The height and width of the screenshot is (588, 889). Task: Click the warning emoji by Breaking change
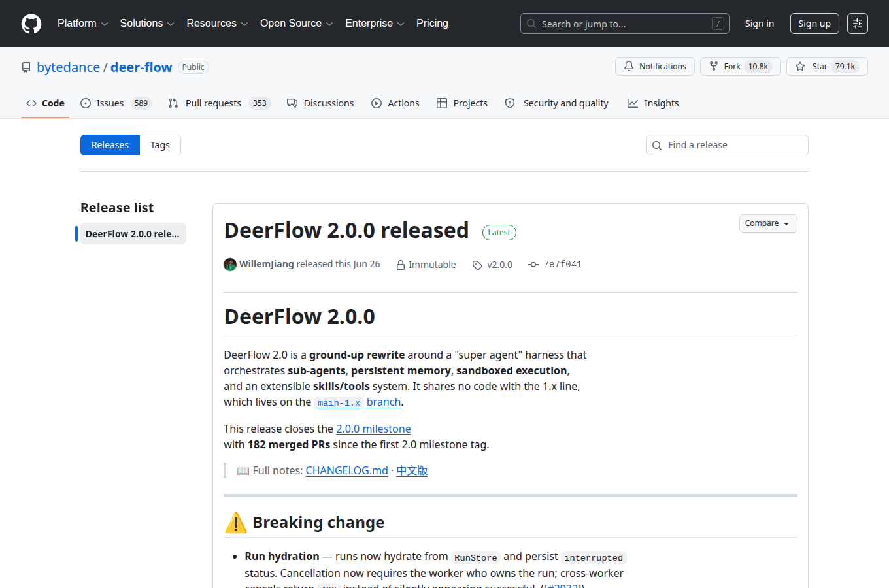[x=236, y=523]
